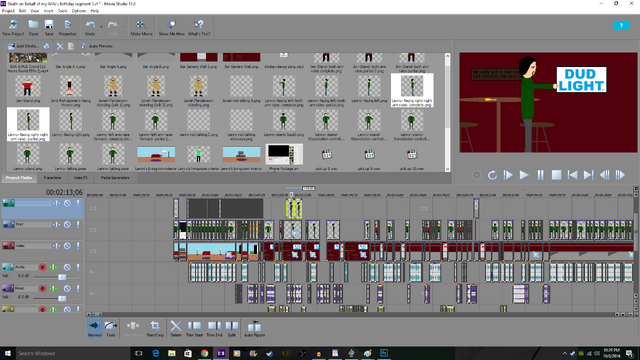
Task: Go to end of the project
Action: tap(588, 175)
